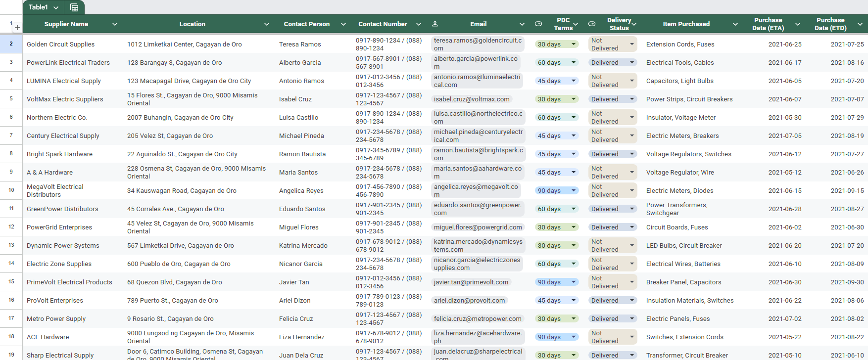The image size is (868, 360).
Task: Select the Dynamic Power Systems cell
Action: [x=73, y=245]
